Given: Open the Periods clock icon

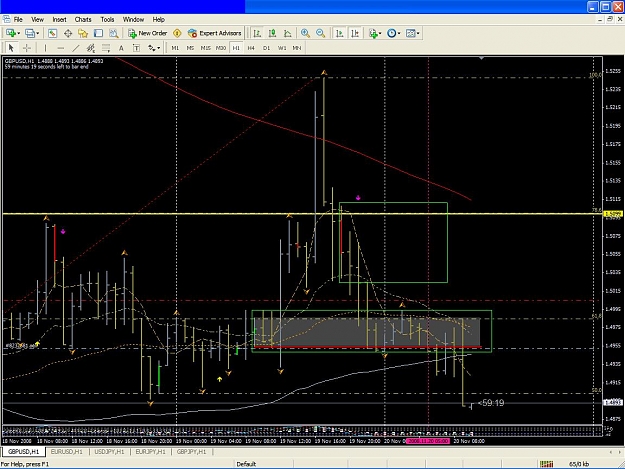Looking at the screenshot, I should pyautogui.click(x=391, y=33).
